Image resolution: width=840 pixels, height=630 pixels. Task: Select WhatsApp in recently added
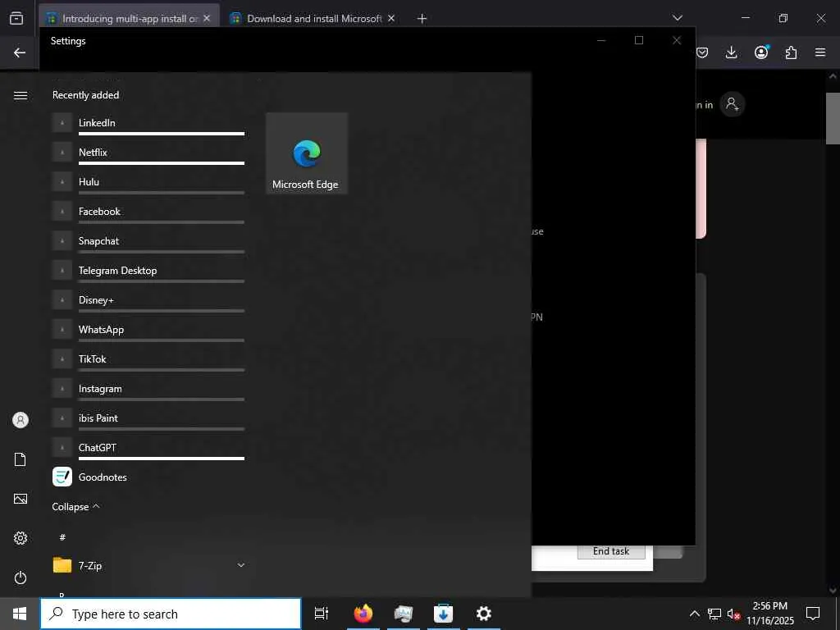coord(148,329)
